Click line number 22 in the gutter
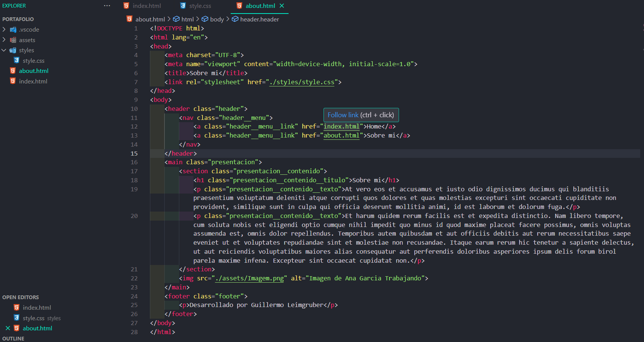 point(134,278)
